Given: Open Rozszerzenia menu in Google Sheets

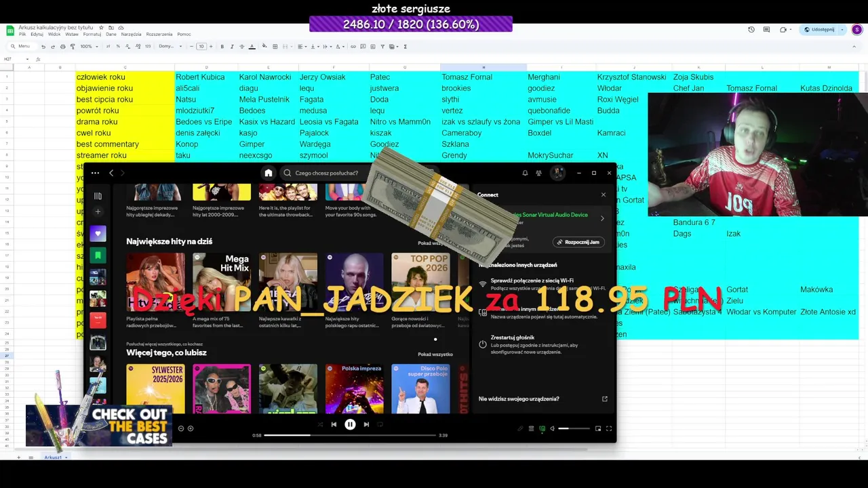Looking at the screenshot, I should point(159,34).
